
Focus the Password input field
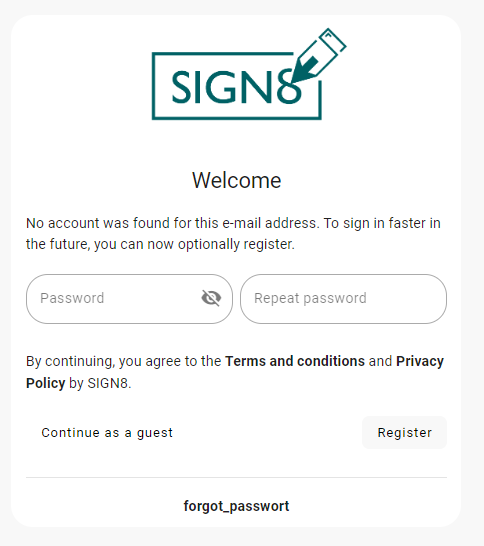click(x=129, y=299)
